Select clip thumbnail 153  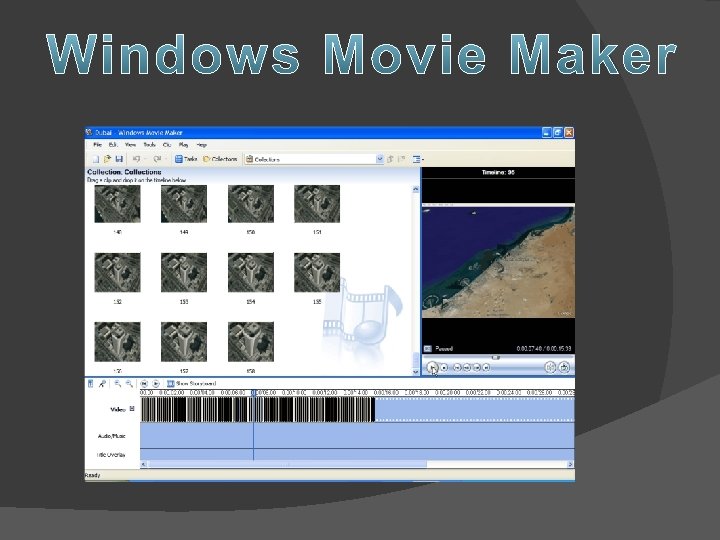pos(184,272)
